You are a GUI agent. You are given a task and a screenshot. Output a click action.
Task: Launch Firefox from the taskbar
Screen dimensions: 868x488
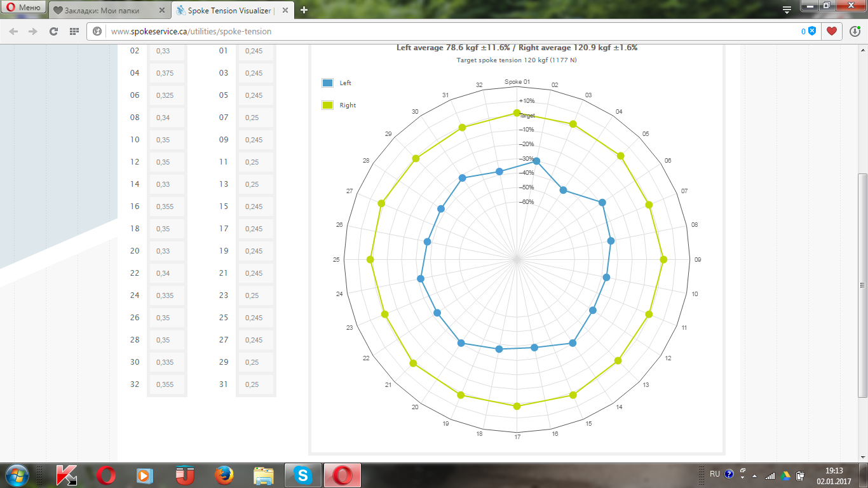(222, 475)
